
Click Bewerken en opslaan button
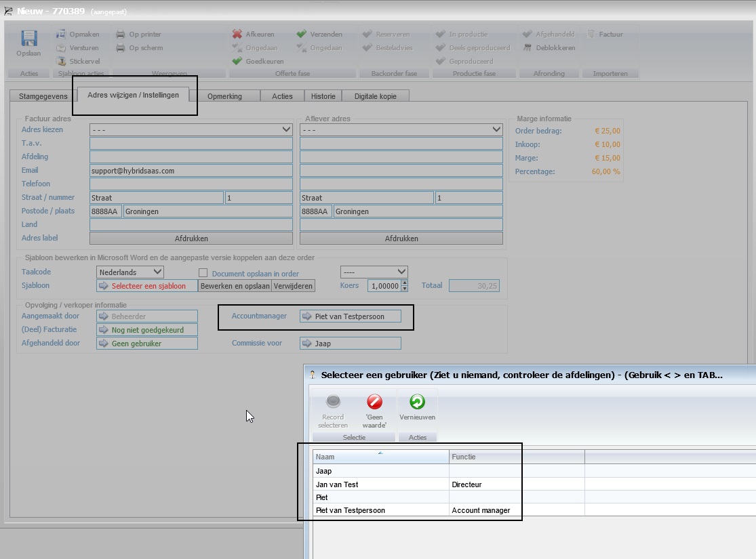pyautogui.click(x=234, y=286)
